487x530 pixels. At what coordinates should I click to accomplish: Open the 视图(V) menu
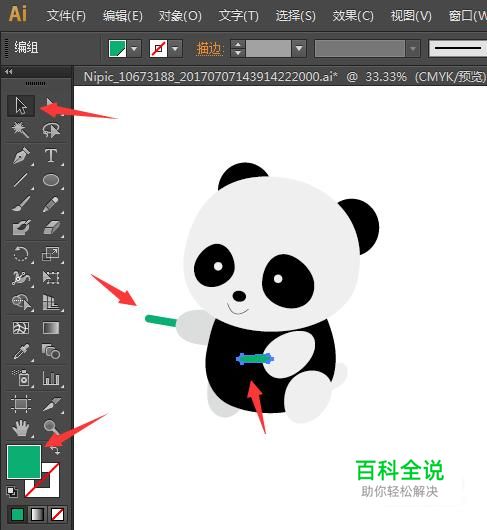[x=411, y=16]
